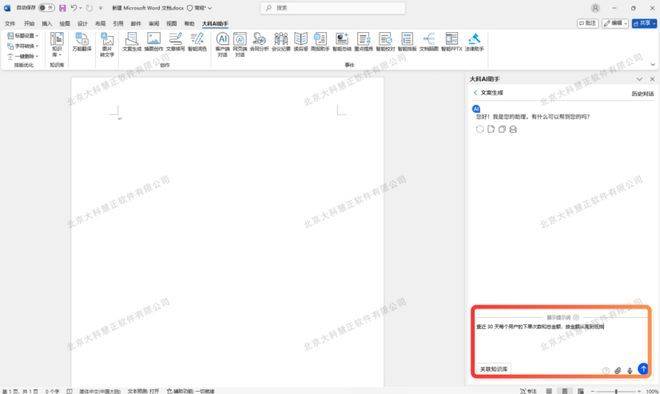The height and width of the screenshot is (394, 660).
Task: Click the microphone voice input icon
Action: click(630, 370)
